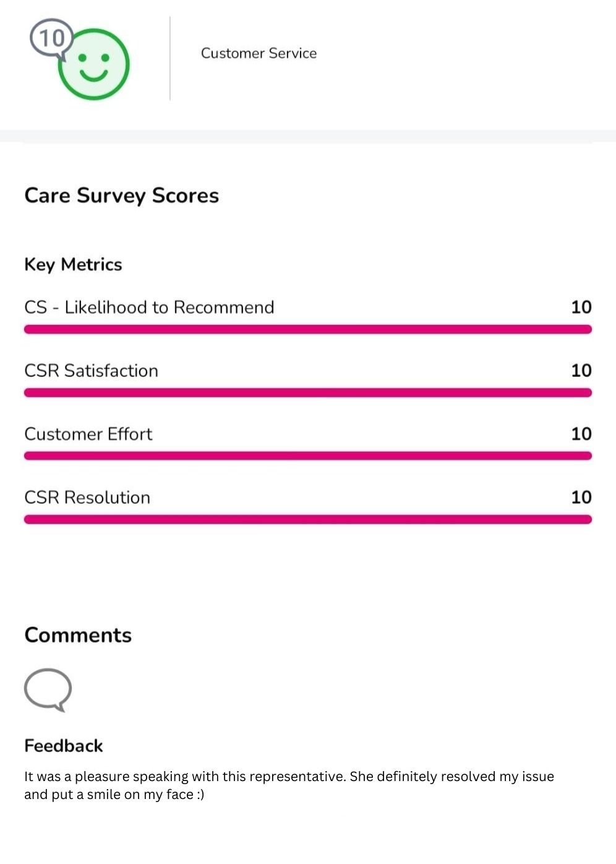Click the CSR Resolution score of 10

pyautogui.click(x=581, y=497)
